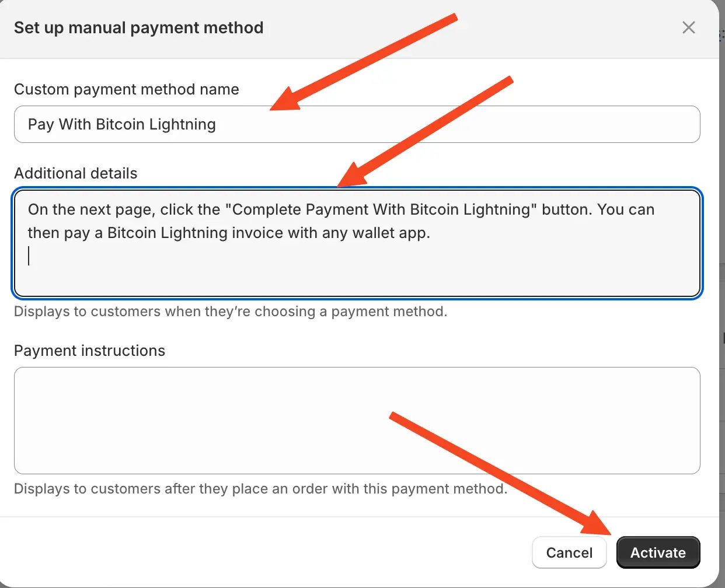Click the helper text below Additional details
Image resolution: width=725 pixels, height=588 pixels.
231,311
